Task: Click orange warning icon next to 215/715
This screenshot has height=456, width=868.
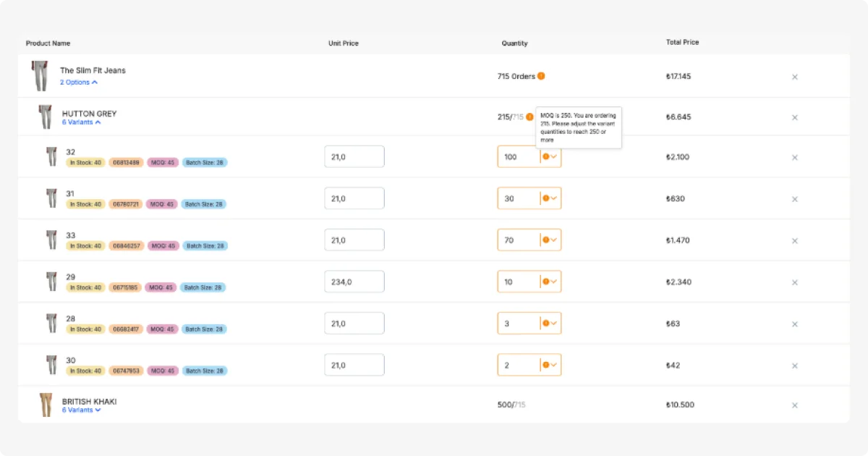Action: [x=529, y=117]
